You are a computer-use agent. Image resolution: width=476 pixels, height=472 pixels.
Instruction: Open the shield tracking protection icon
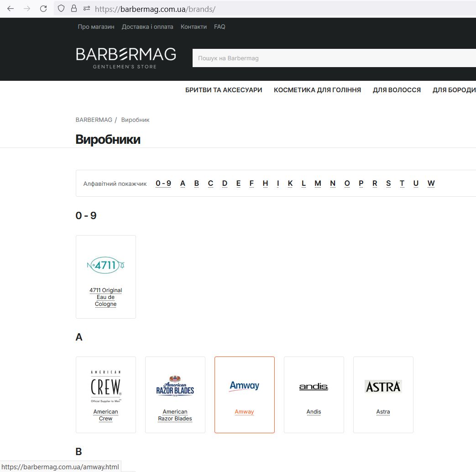[61, 9]
